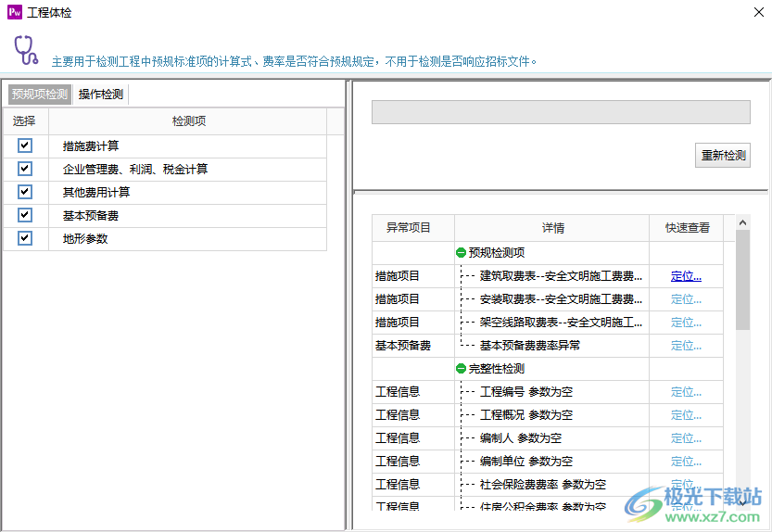
Task: Click the 异常项目 column header
Action: (x=412, y=228)
